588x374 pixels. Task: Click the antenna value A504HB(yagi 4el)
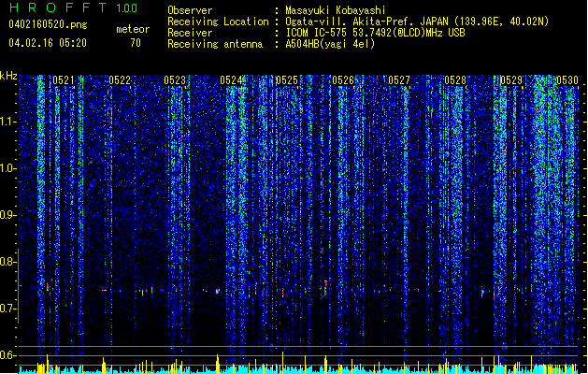tap(330, 44)
